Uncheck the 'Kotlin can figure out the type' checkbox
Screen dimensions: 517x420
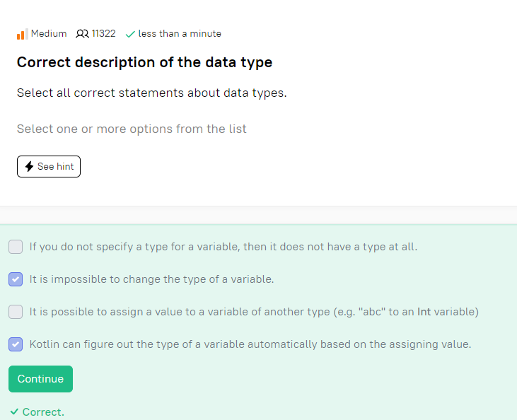16,344
